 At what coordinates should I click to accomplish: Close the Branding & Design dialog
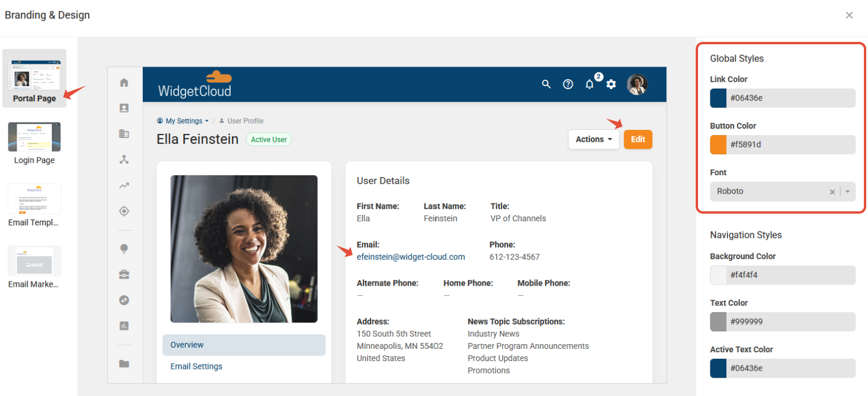(849, 15)
